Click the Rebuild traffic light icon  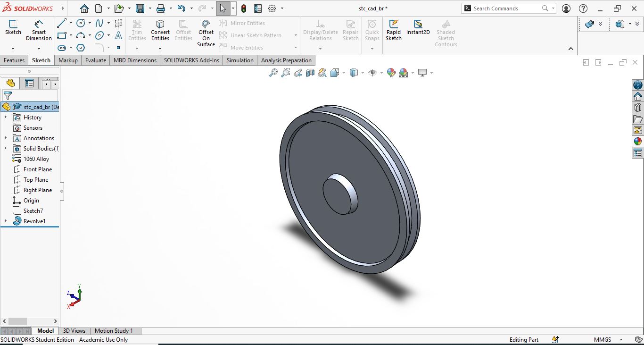pyautogui.click(x=244, y=8)
